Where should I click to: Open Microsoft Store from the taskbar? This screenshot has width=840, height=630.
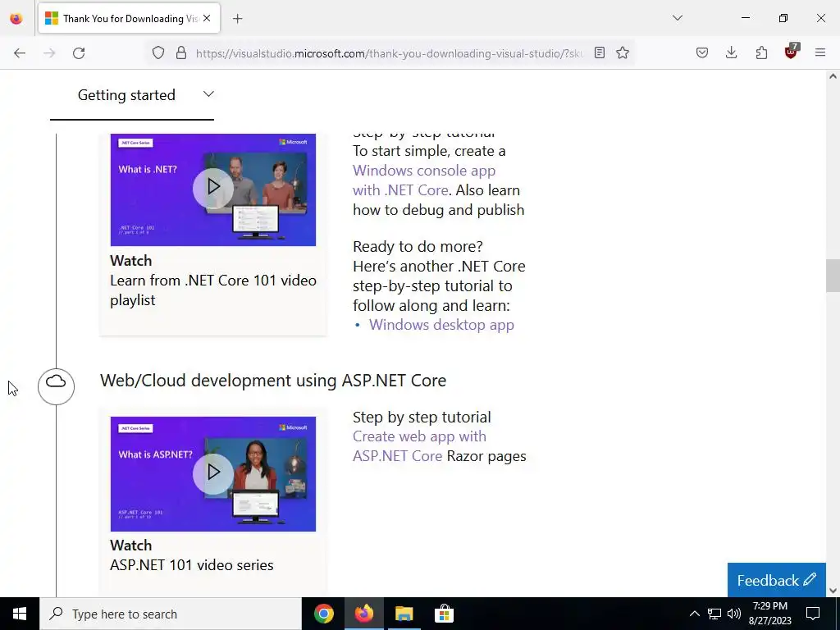click(444, 614)
